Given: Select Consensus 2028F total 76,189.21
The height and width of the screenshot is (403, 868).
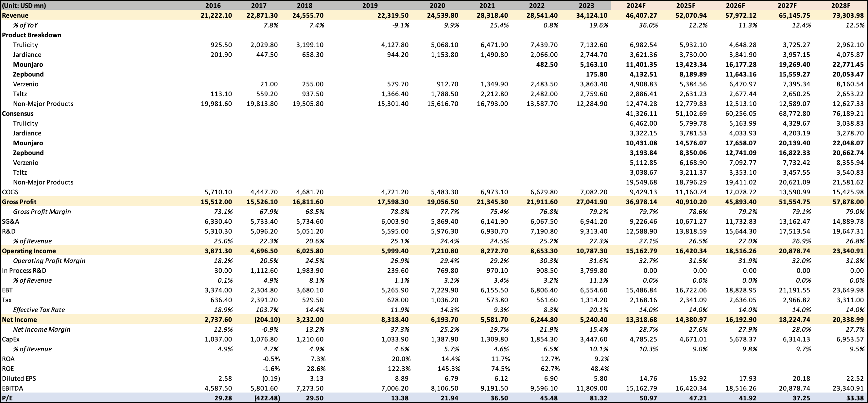Looking at the screenshot, I should click(848, 113).
